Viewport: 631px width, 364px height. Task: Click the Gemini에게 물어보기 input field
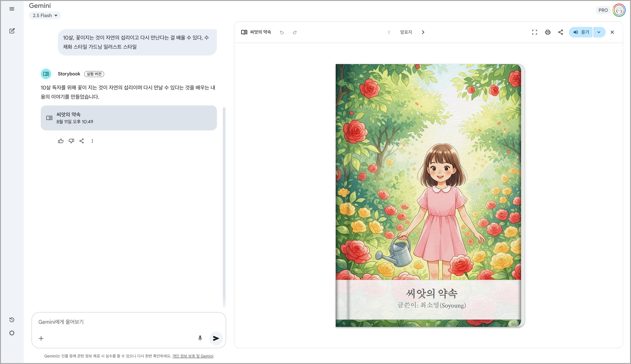click(126, 322)
